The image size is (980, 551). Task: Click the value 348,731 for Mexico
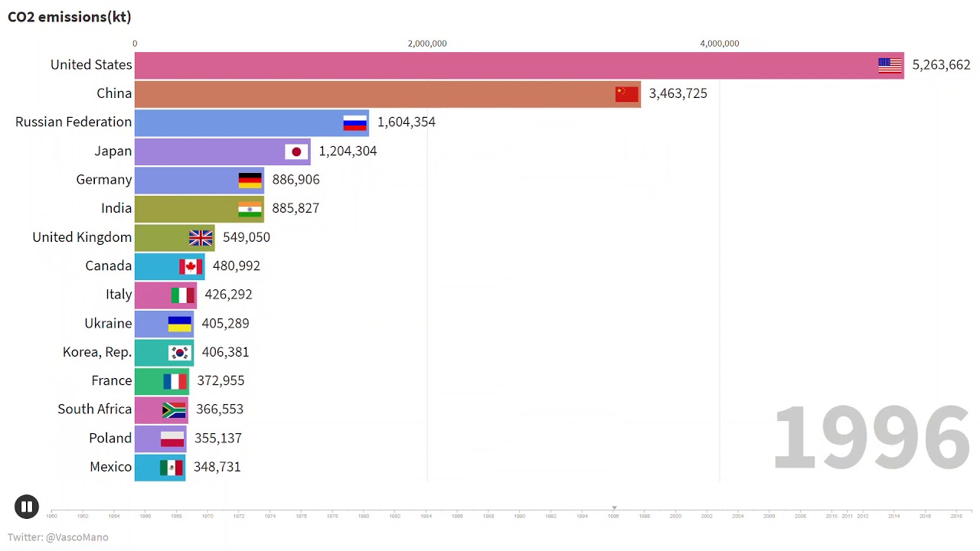click(217, 466)
